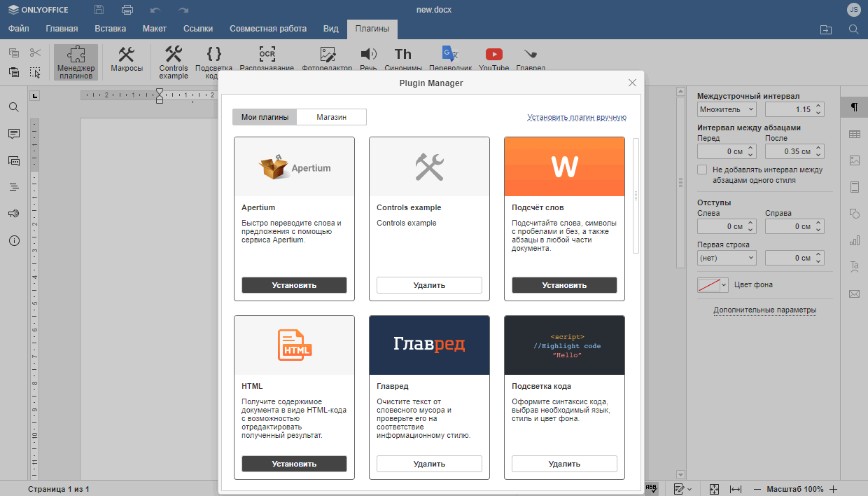The height and width of the screenshot is (496, 868).
Task: Switch to the Совместная работа tab
Action: (268, 29)
